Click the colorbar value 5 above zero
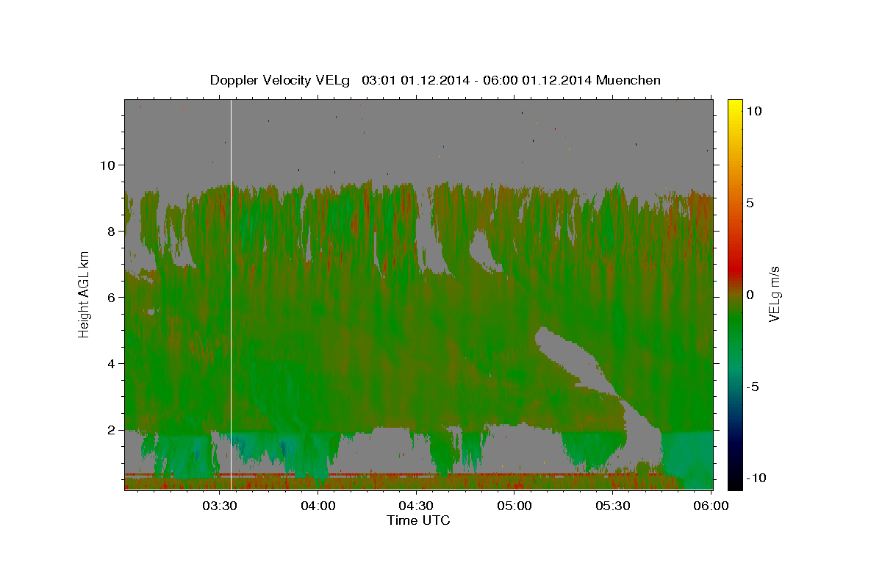Screen dimensions: 882x588 750,203
